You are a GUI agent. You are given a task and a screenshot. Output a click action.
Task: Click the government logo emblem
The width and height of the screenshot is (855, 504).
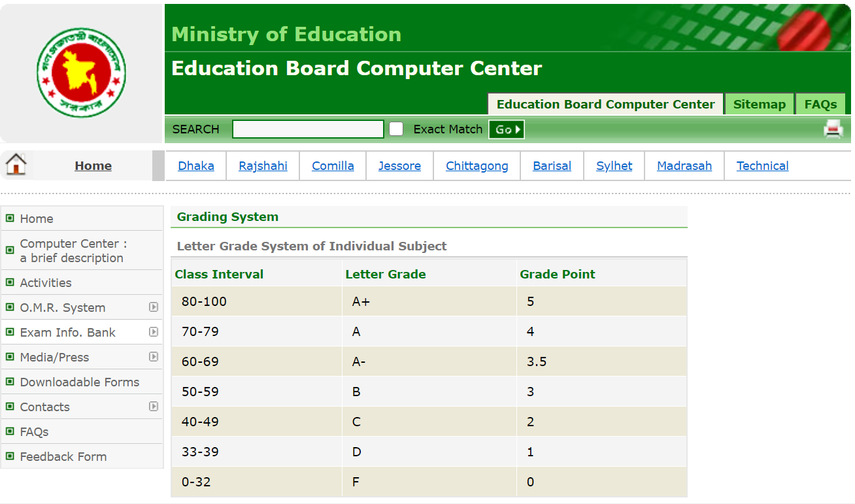pos(81,73)
